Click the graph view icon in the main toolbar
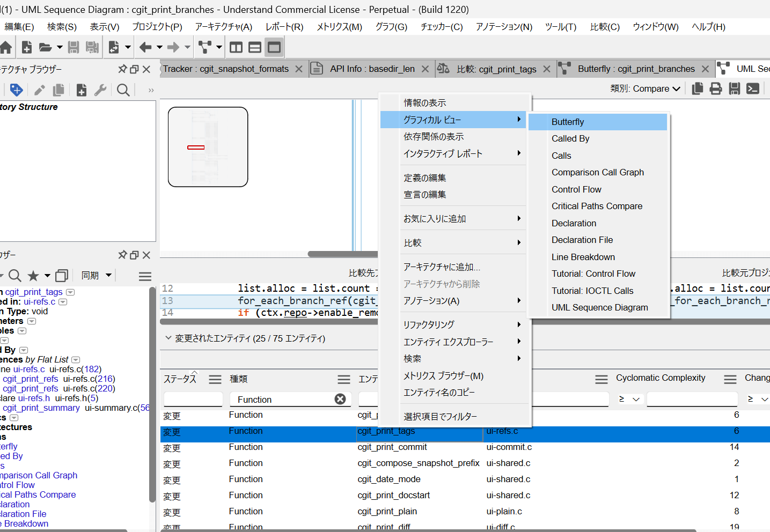The height and width of the screenshot is (532, 770). [x=204, y=48]
